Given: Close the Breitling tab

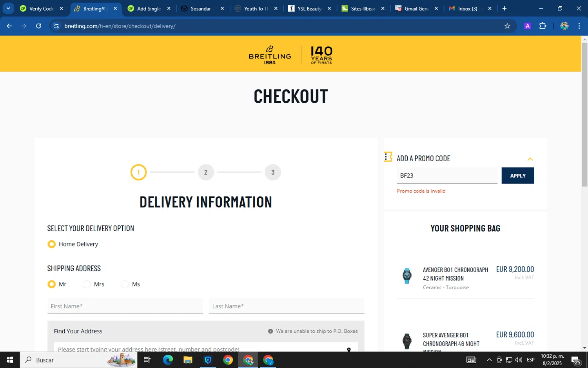Looking at the screenshot, I should [x=115, y=8].
